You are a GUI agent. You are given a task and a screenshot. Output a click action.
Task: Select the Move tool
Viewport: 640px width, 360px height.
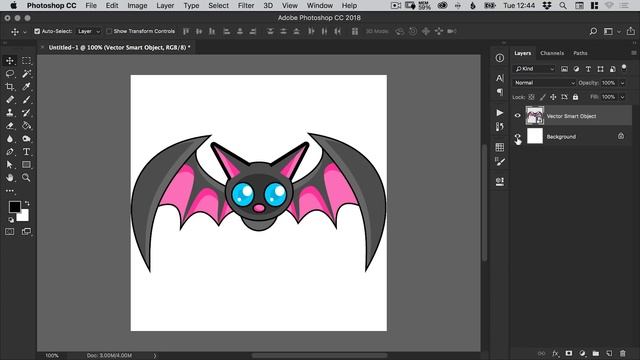click(x=10, y=60)
